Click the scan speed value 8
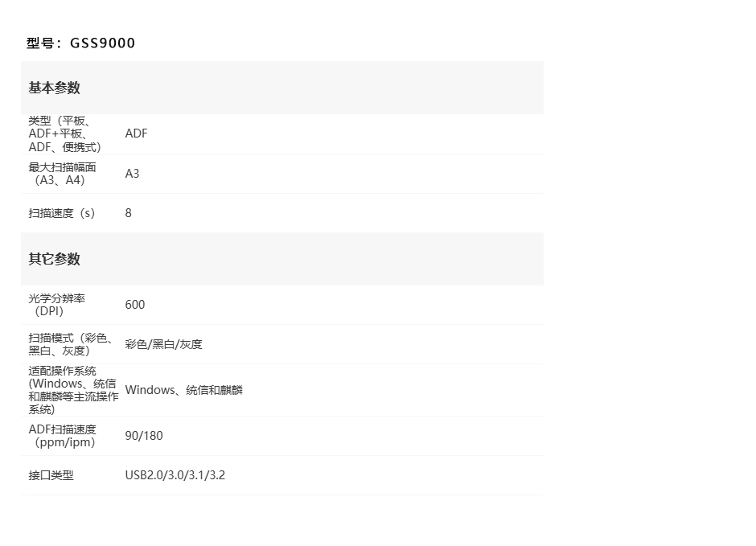This screenshot has width=756, height=546. tap(129, 213)
